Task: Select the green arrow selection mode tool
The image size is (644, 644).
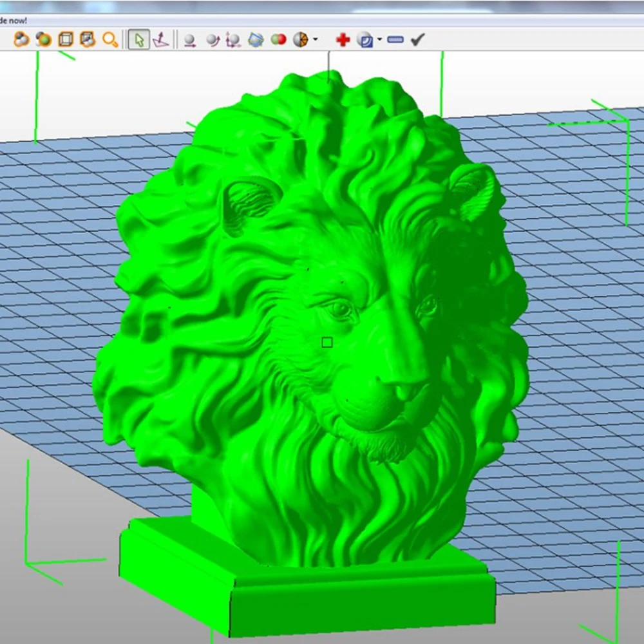Action: (139, 40)
